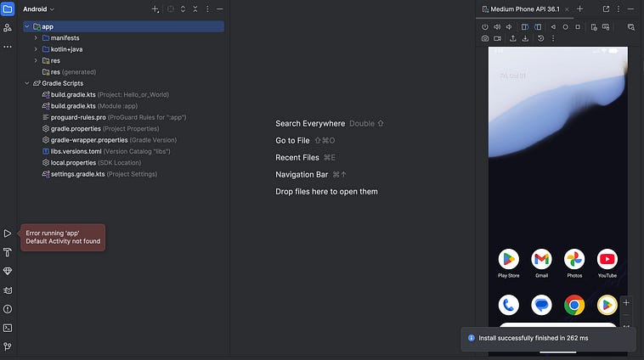Screen dimensions: 644x360
Task: Add a new device tab
Action: pos(580,9)
